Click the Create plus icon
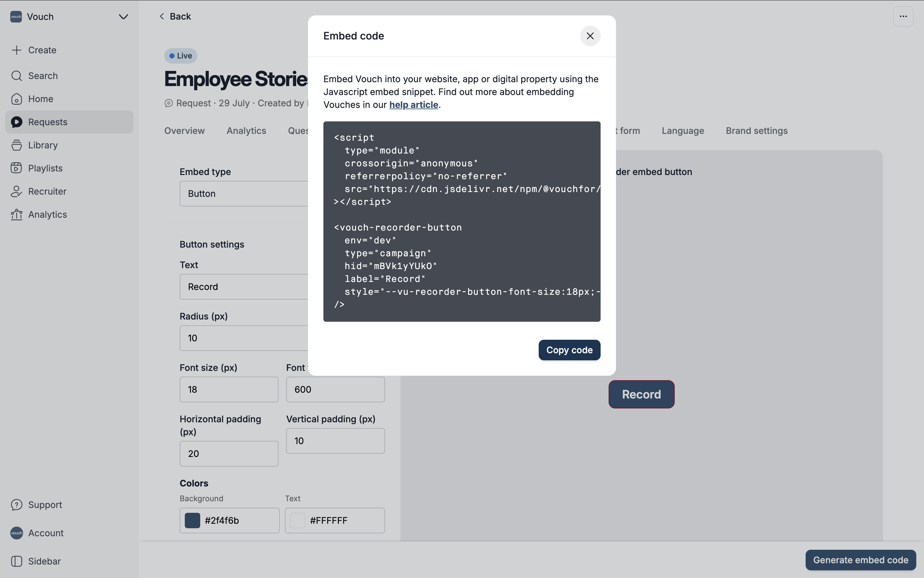The width and height of the screenshot is (924, 578). 16,50
